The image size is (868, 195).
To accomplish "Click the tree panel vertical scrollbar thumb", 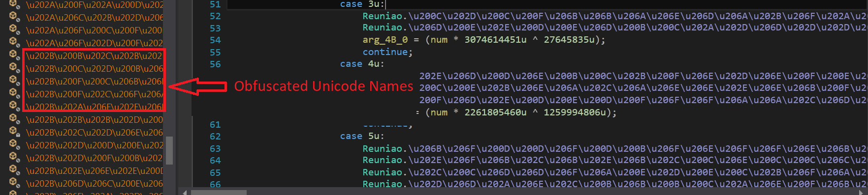I will coord(169,150).
